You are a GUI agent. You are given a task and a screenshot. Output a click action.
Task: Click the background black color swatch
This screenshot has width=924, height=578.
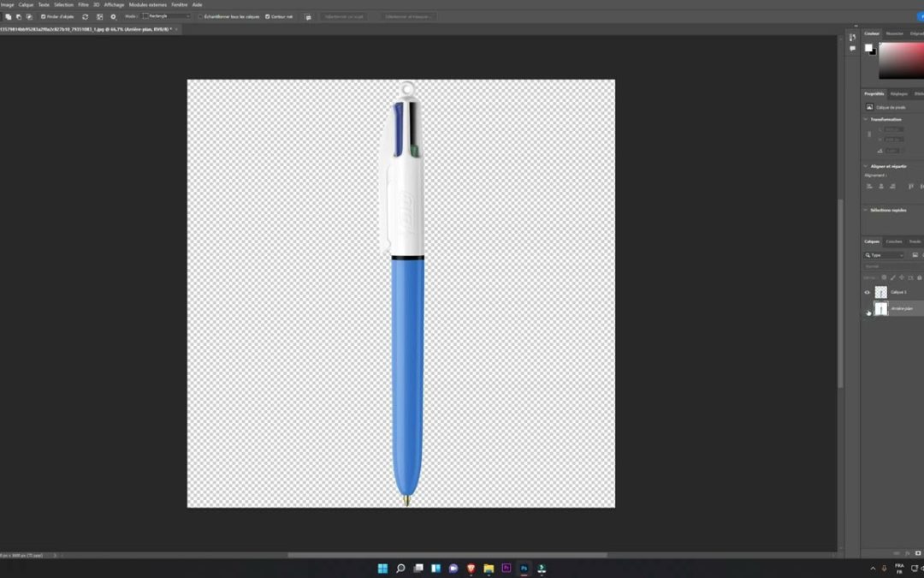[874, 52]
